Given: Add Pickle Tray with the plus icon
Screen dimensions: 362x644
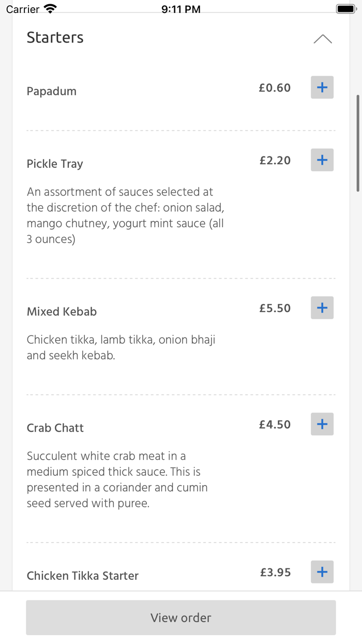Looking at the screenshot, I should (322, 160).
